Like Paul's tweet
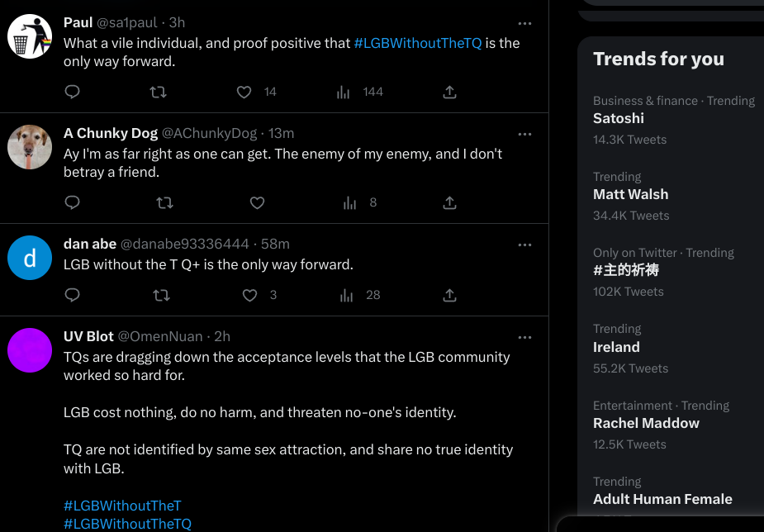Image resolution: width=764 pixels, height=532 pixels. click(244, 92)
